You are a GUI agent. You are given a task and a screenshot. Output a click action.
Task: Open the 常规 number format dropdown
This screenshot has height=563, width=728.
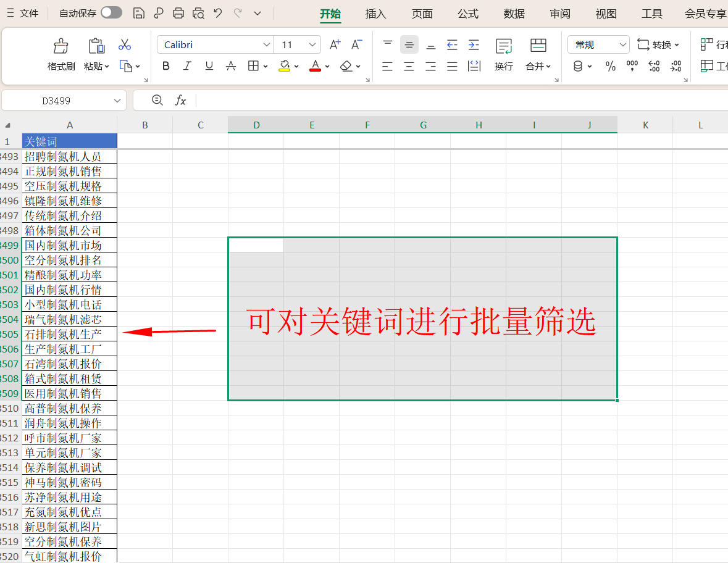(x=622, y=44)
